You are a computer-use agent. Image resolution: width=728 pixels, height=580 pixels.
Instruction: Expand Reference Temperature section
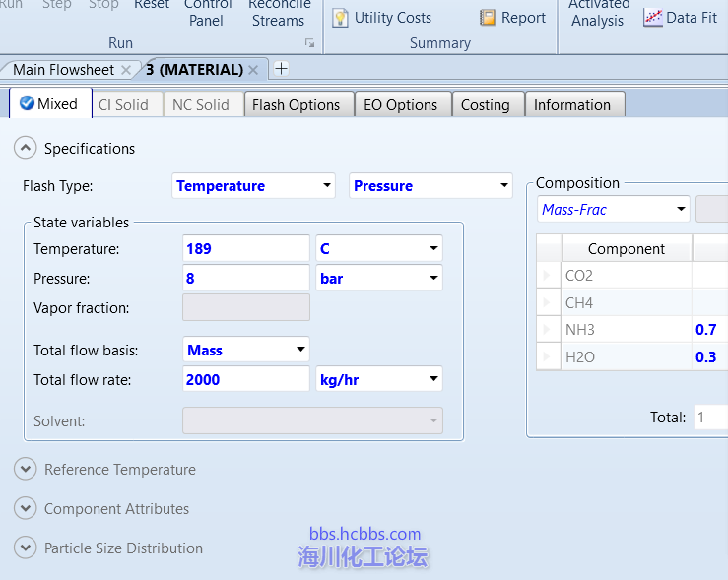tap(25, 470)
